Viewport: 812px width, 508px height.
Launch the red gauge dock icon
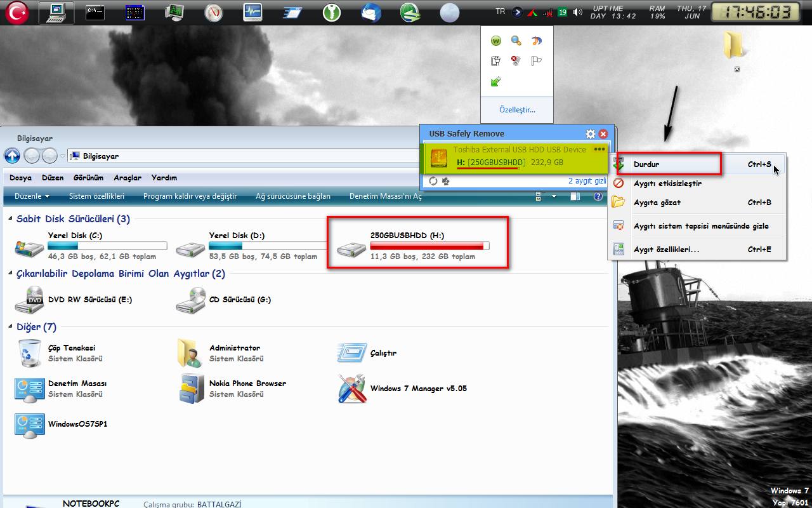click(214, 11)
